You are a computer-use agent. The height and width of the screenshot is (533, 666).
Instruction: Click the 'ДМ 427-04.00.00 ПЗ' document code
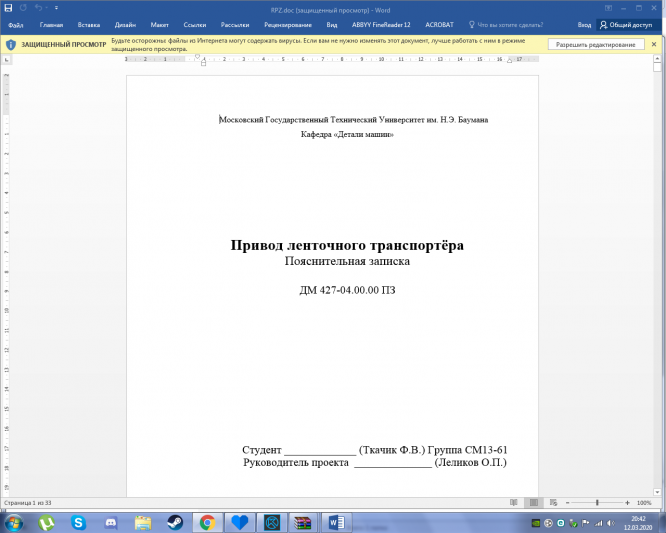click(347, 290)
